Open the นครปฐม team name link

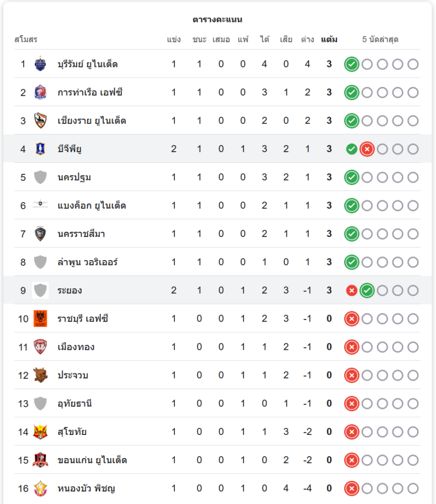point(74,177)
